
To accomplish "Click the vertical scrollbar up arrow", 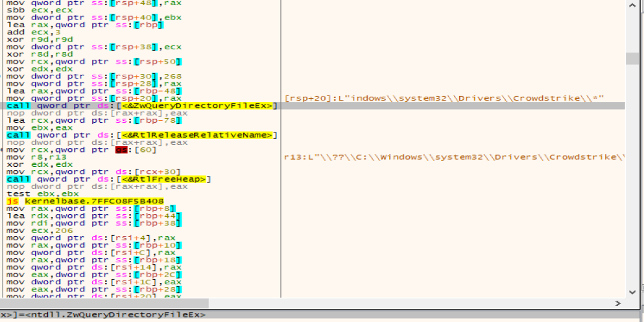I will (x=632, y=5).
